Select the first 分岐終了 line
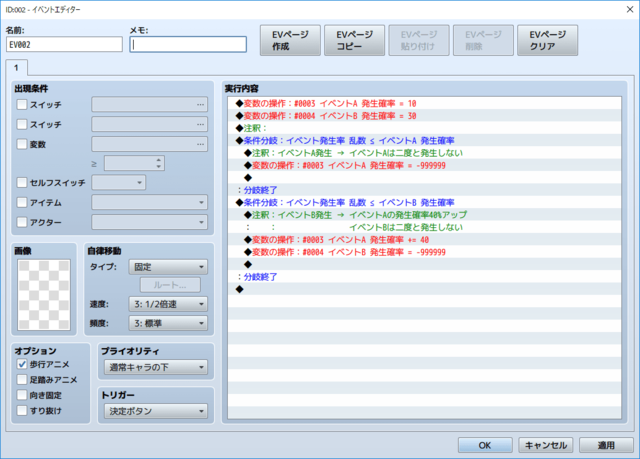This screenshot has height=459, width=640. [424, 190]
